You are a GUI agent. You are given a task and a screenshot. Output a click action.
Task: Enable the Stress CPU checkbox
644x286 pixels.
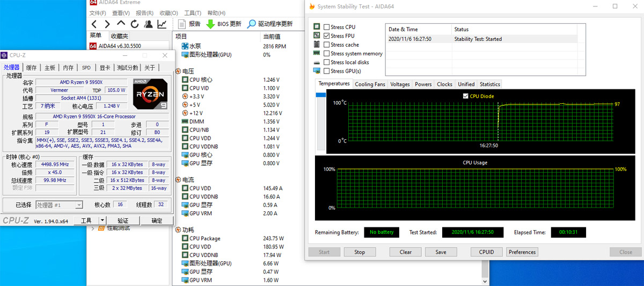[326, 27]
